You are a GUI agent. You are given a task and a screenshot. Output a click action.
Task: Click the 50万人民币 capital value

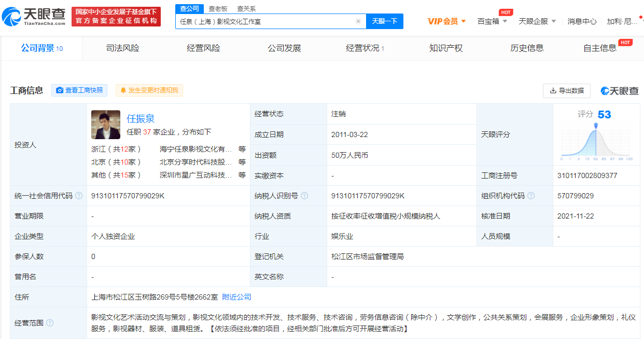click(x=349, y=155)
